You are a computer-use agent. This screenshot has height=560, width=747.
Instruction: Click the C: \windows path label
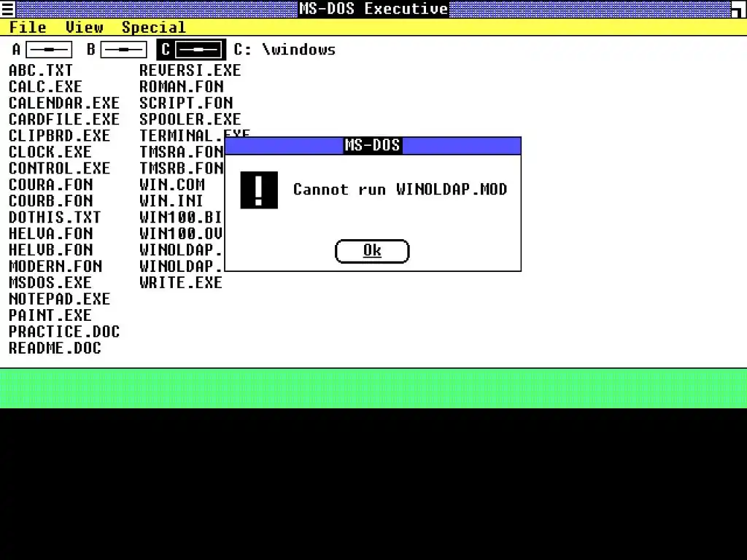pyautogui.click(x=285, y=50)
